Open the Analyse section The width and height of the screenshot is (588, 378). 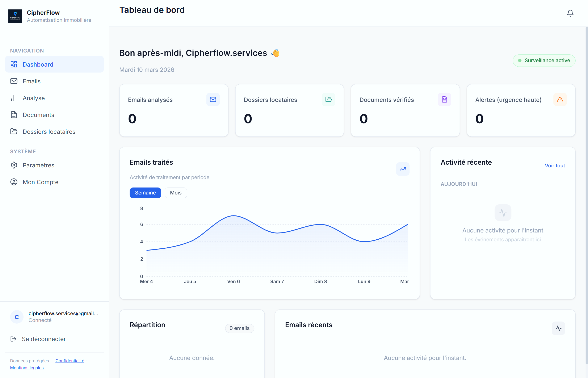coord(34,98)
